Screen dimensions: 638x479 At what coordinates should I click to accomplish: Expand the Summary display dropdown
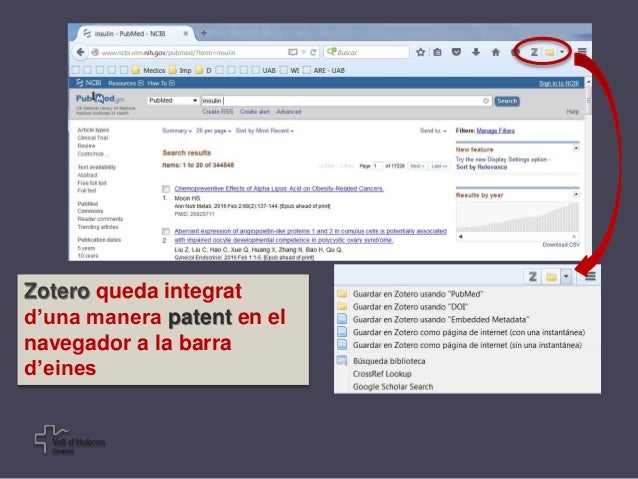177,131
